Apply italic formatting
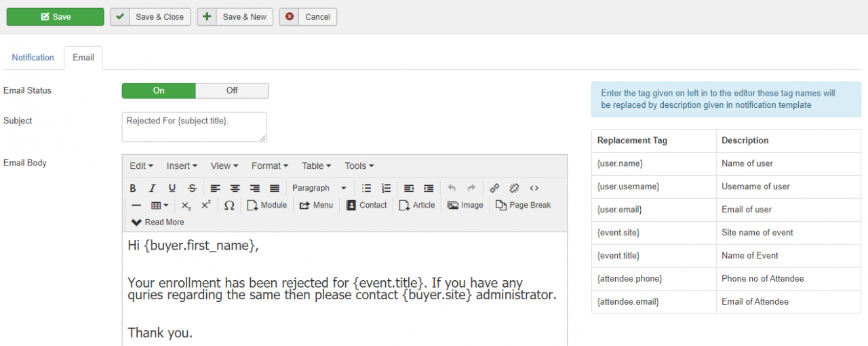868x346 pixels. tap(153, 188)
